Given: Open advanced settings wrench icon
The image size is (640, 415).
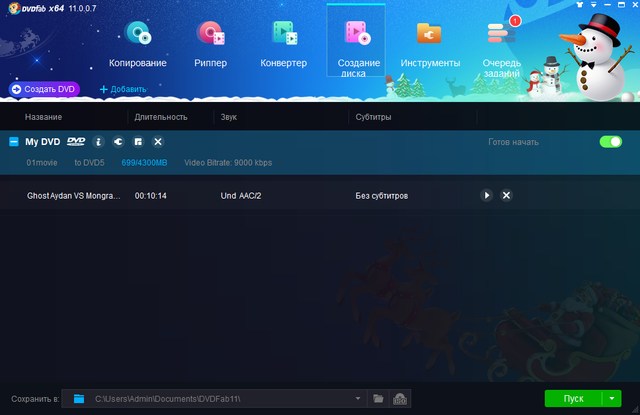Looking at the screenshot, I should 118,142.
